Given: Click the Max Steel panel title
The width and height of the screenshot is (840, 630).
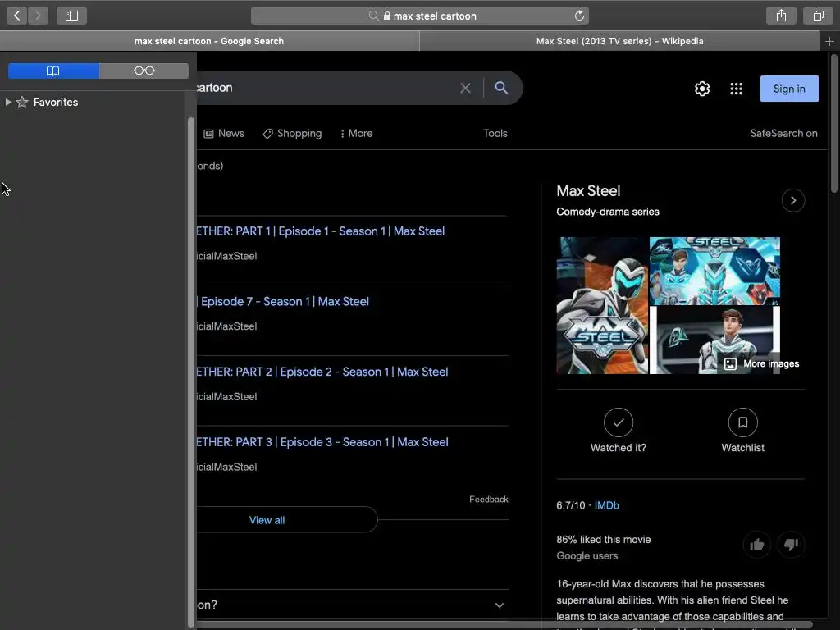Looking at the screenshot, I should pyautogui.click(x=588, y=190).
